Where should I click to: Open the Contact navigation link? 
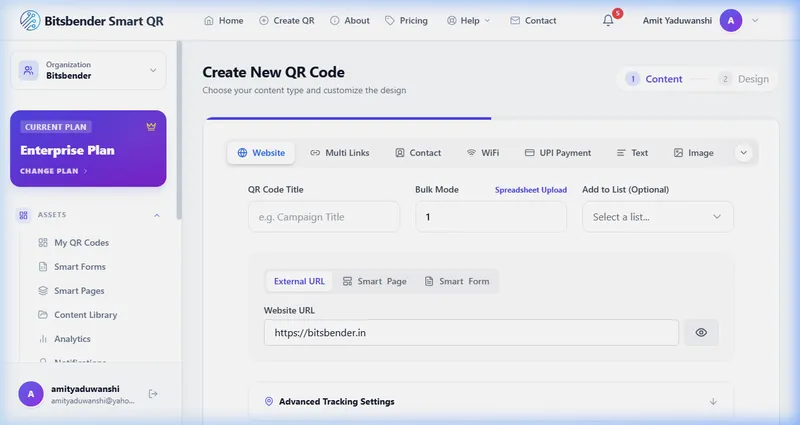533,20
